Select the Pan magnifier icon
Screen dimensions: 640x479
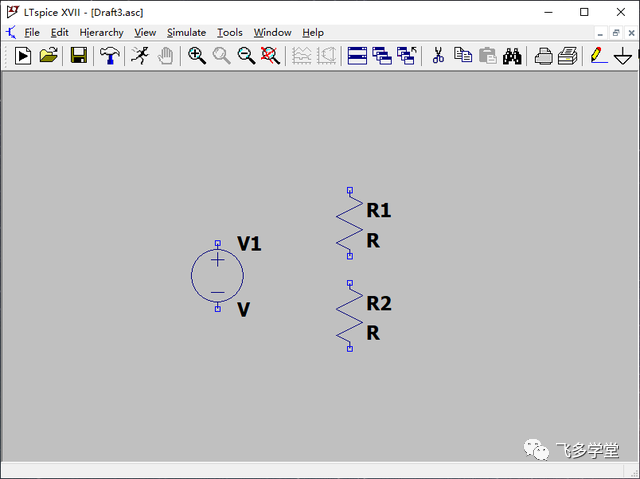pyautogui.click(x=222, y=55)
